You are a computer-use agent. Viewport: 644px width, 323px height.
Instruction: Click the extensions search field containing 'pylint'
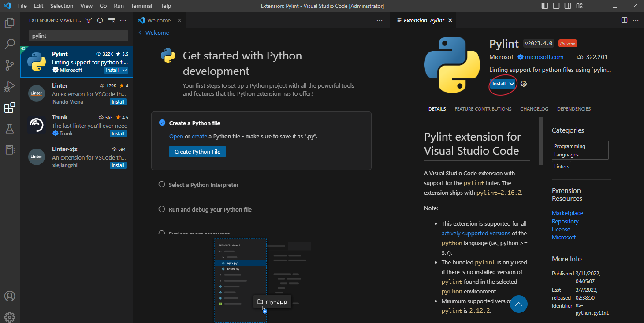78,36
